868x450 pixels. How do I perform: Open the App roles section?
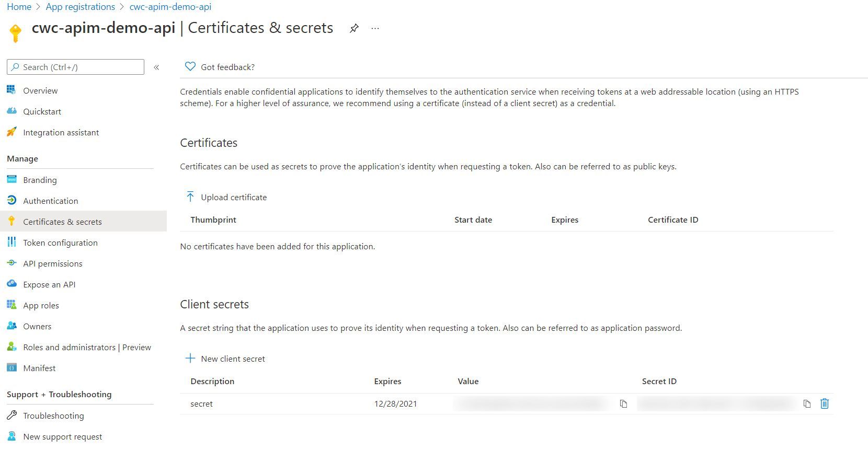41,305
